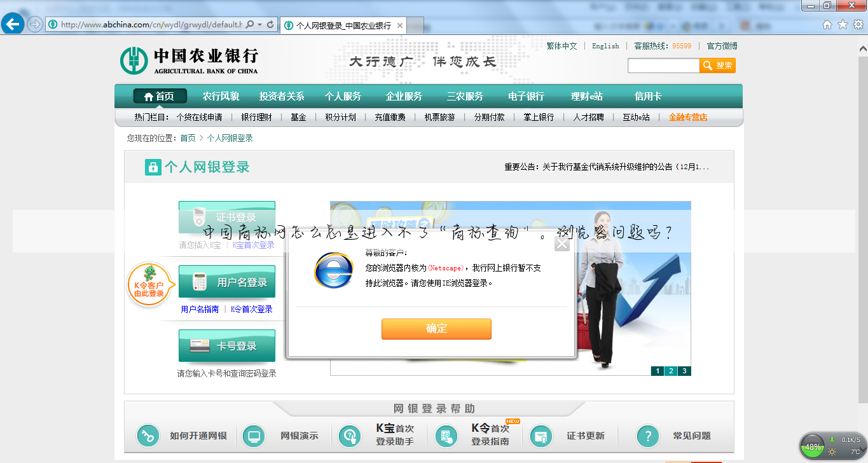
Task: Select the 个人网银登录 browser tab
Action: (343, 26)
